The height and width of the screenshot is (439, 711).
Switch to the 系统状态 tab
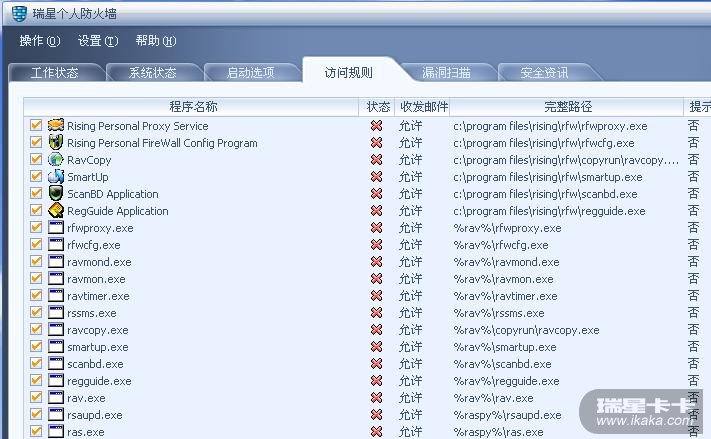click(153, 73)
